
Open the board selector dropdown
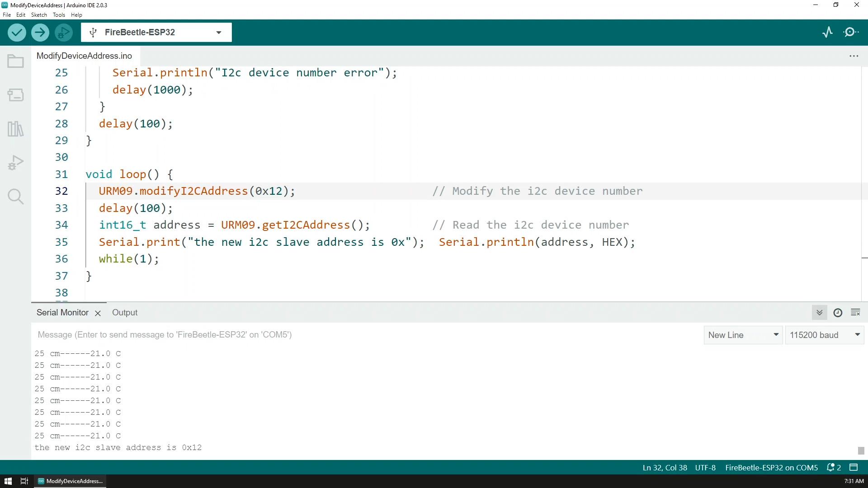(219, 32)
